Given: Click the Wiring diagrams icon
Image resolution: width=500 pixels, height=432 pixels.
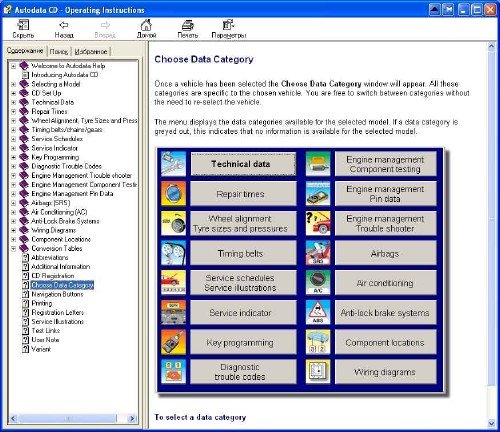Looking at the screenshot, I should (x=318, y=371).
